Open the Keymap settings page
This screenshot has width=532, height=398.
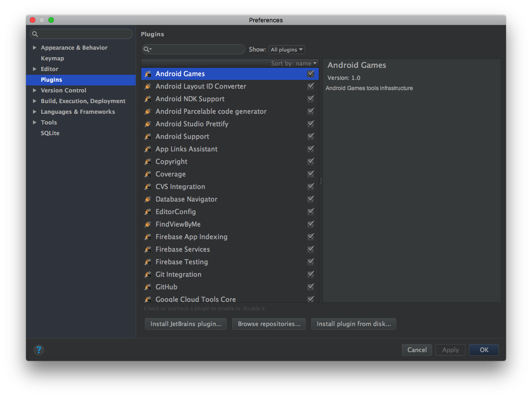[x=53, y=59]
